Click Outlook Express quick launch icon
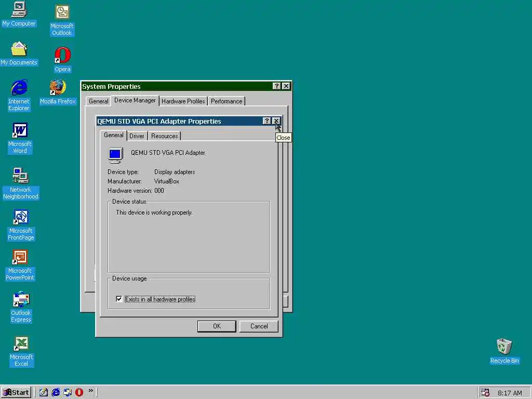532x399 pixels. tap(68, 392)
